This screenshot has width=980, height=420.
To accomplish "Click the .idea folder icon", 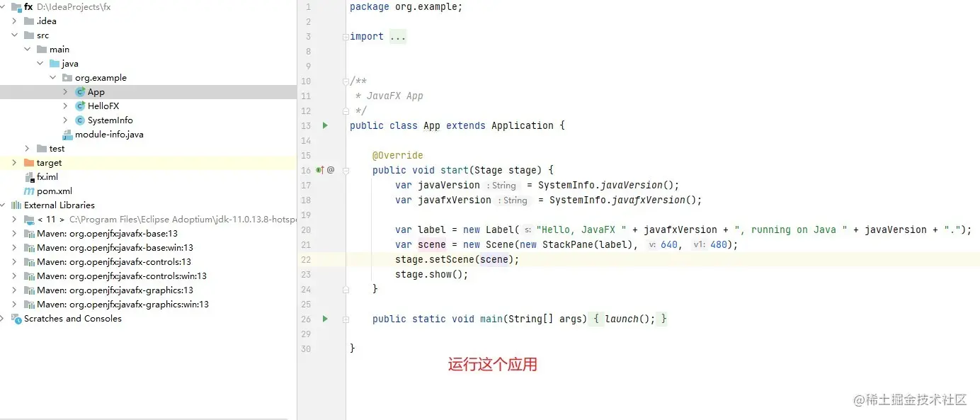I will tap(29, 21).
